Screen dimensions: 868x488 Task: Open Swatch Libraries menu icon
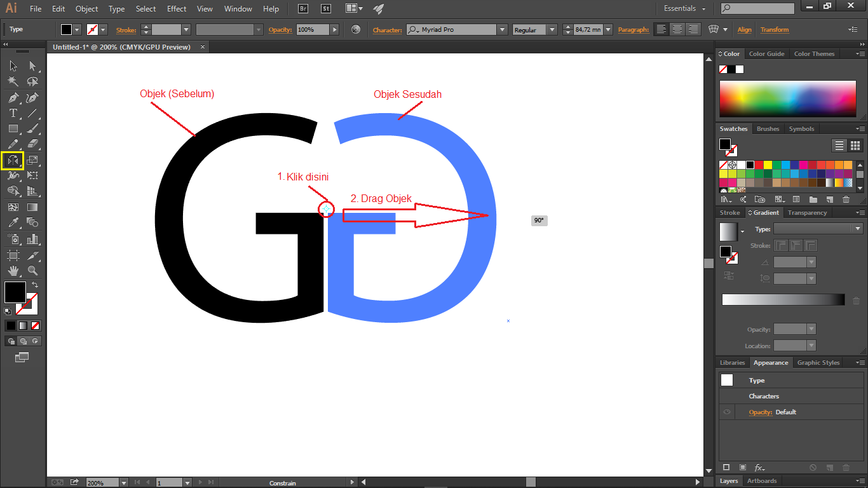(725, 200)
